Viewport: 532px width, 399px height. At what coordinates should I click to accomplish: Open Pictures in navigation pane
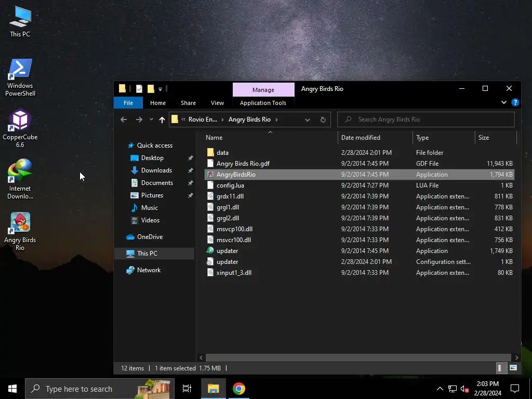click(x=152, y=195)
